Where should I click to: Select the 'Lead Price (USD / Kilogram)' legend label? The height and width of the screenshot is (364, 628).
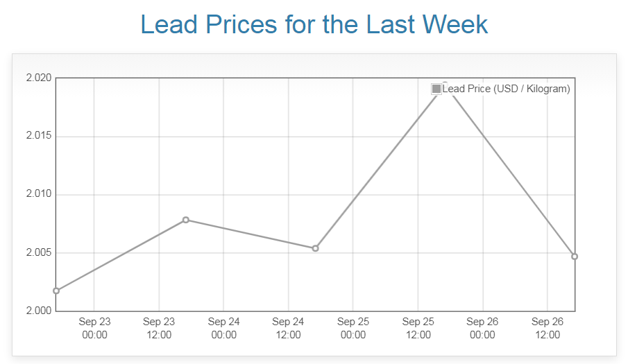506,89
